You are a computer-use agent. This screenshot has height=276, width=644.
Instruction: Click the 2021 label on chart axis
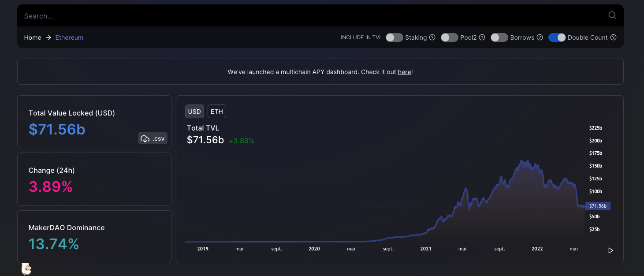[x=425, y=249]
